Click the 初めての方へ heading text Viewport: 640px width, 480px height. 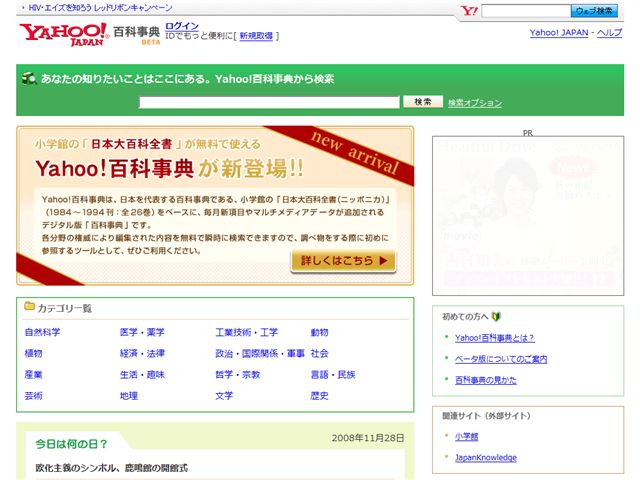(x=465, y=317)
